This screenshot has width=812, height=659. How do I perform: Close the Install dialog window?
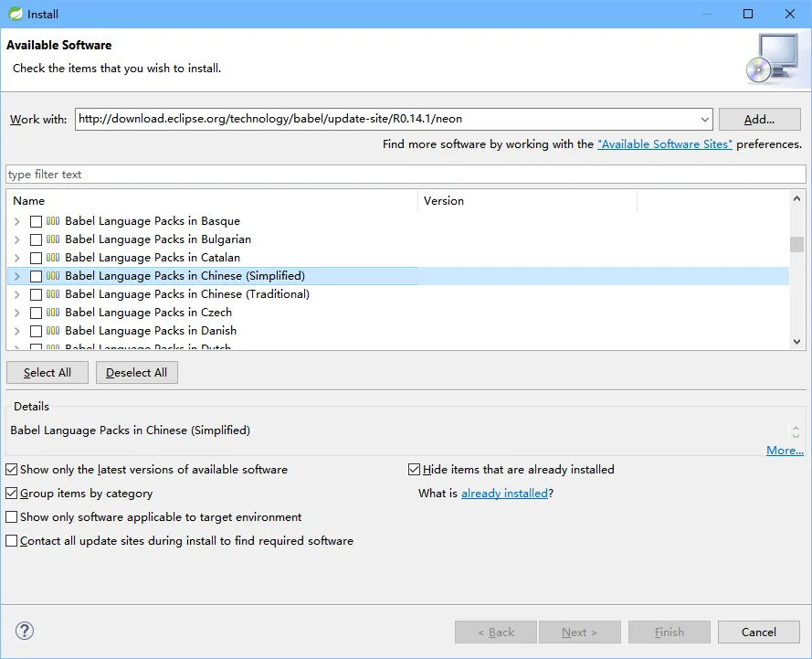(x=790, y=14)
